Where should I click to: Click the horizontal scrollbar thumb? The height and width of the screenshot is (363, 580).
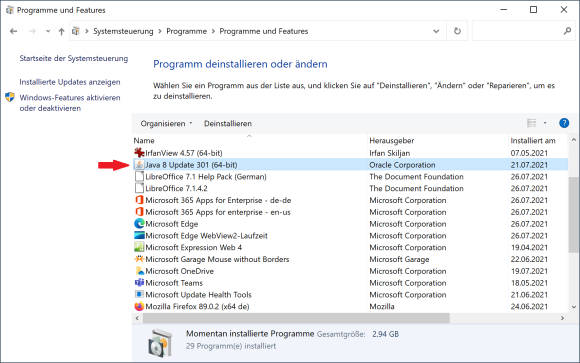[296, 318]
